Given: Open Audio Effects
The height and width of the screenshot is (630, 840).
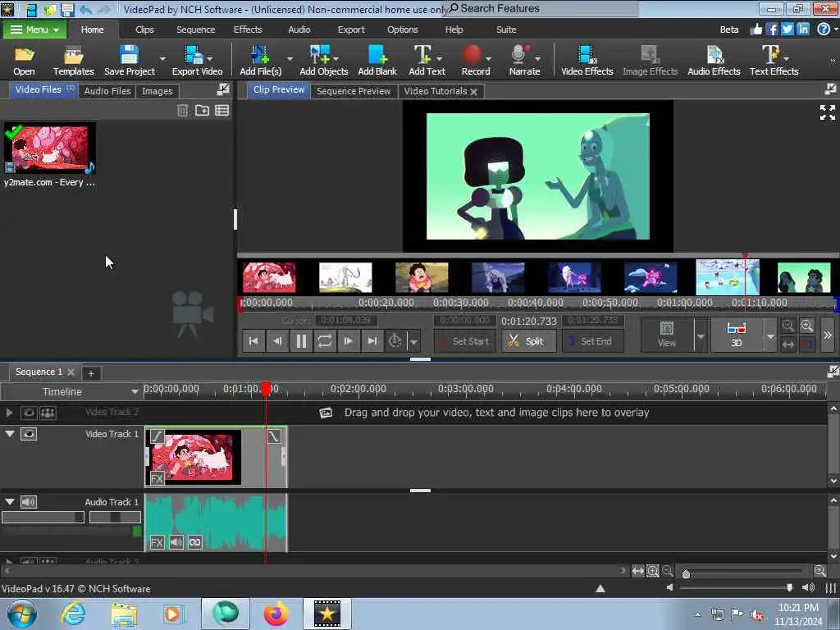Looking at the screenshot, I should [x=714, y=61].
